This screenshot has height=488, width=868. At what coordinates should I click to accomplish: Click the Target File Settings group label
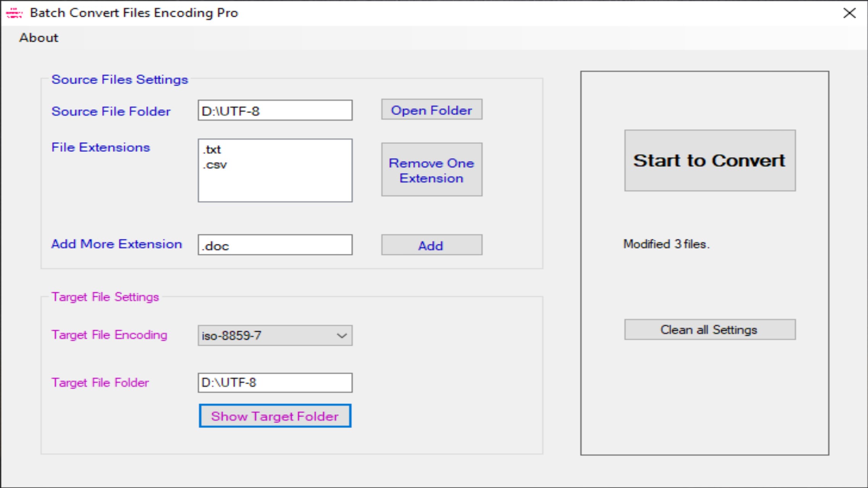[105, 297]
